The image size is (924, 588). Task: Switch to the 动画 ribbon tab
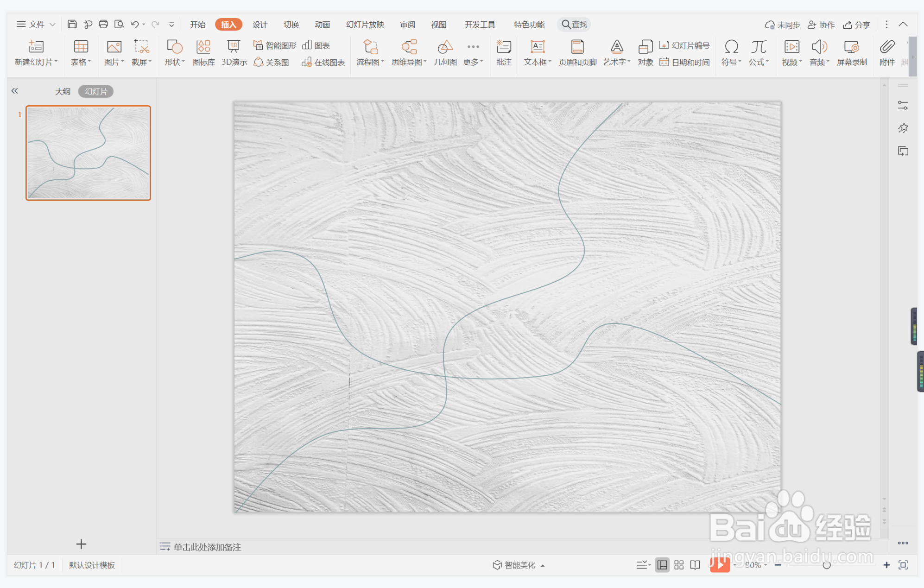coord(322,25)
